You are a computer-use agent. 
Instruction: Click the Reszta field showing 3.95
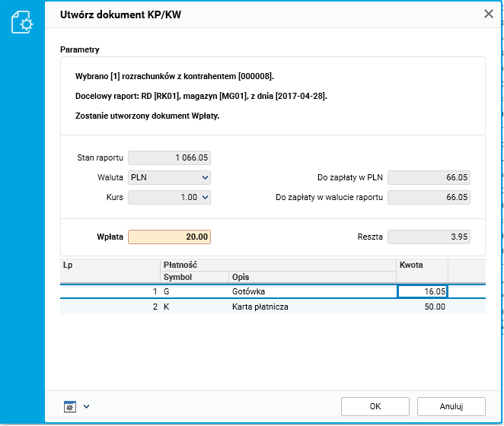pyautogui.click(x=429, y=237)
